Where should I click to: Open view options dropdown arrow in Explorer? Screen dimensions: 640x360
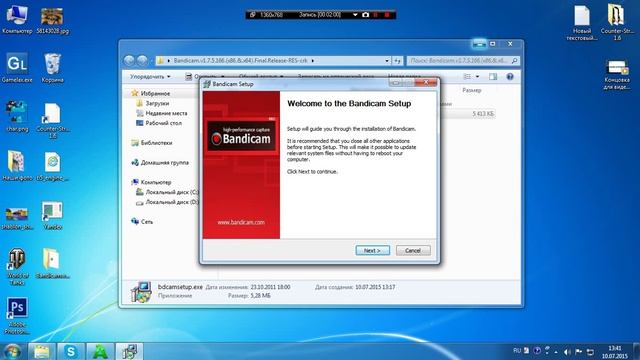coord(478,77)
